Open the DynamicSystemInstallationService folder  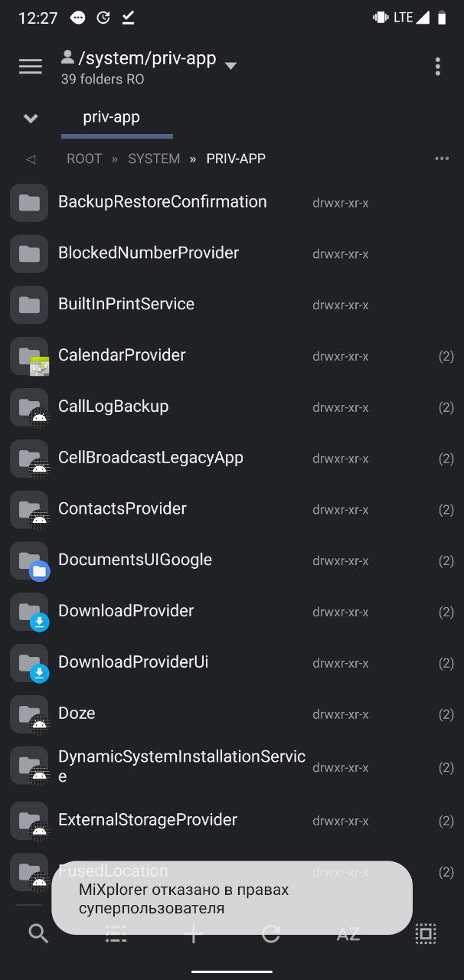[232, 766]
